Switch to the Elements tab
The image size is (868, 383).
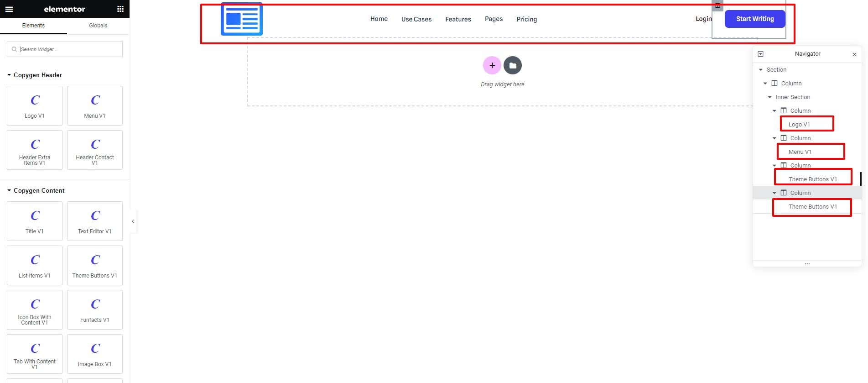point(33,26)
